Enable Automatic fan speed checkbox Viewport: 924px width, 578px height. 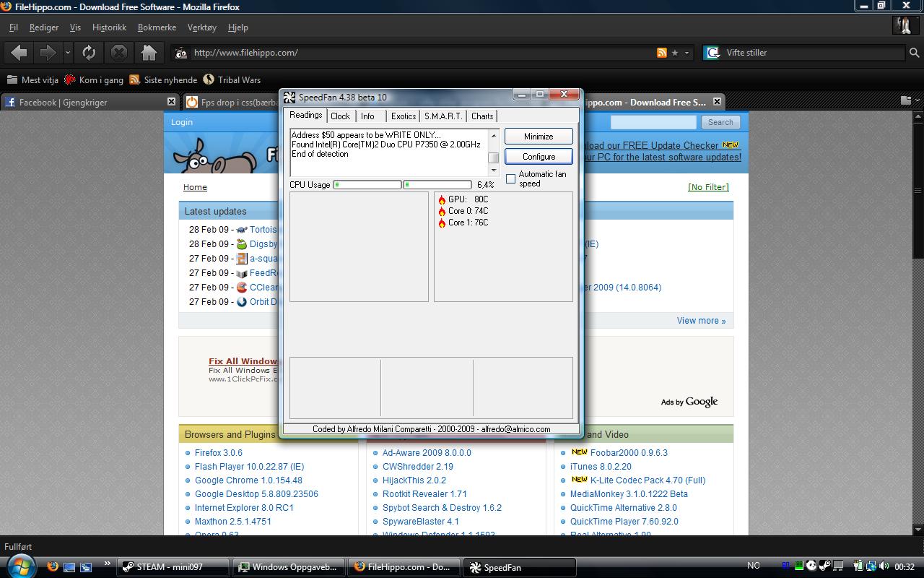(510, 178)
